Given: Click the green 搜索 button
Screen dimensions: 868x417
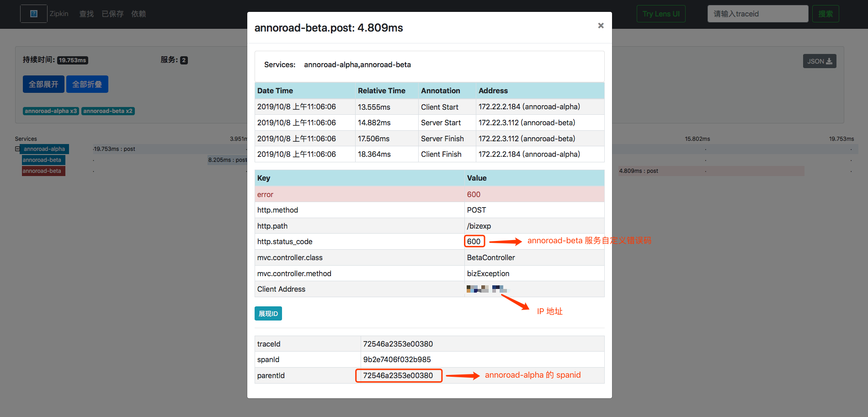Looking at the screenshot, I should coord(825,14).
